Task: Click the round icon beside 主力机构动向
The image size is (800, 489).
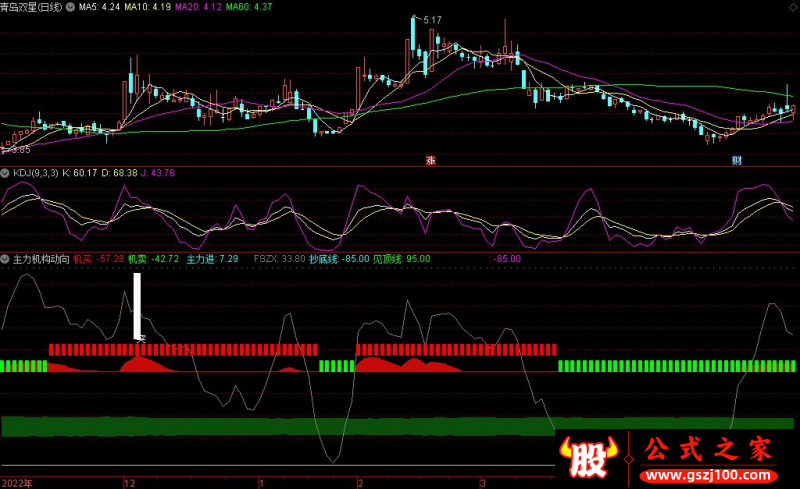Action: (5, 259)
